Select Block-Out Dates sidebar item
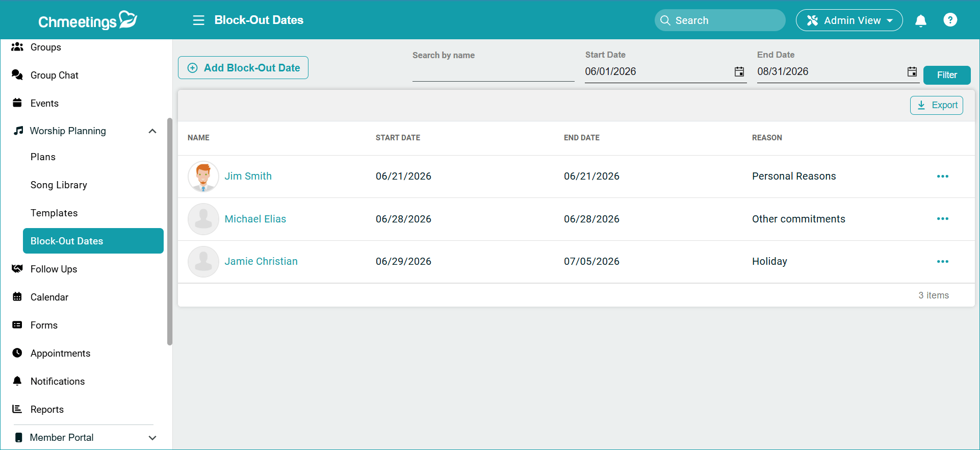The width and height of the screenshot is (980, 450). coord(93,241)
